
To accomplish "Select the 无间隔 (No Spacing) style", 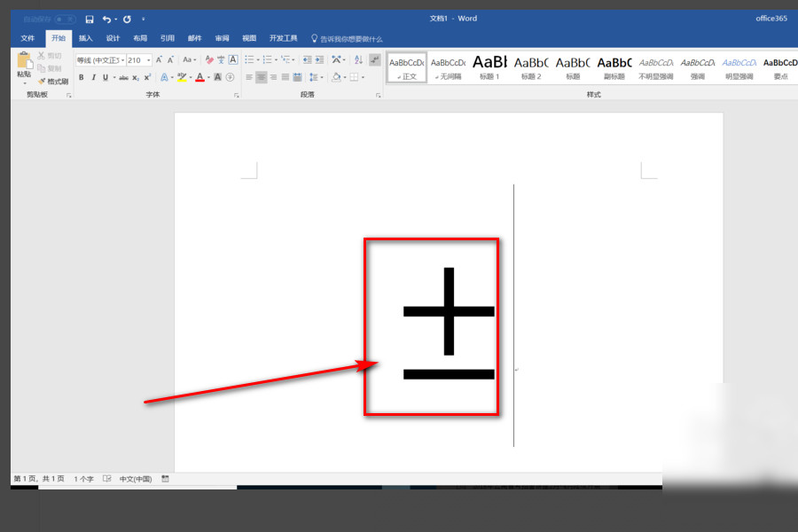I will coord(448,67).
